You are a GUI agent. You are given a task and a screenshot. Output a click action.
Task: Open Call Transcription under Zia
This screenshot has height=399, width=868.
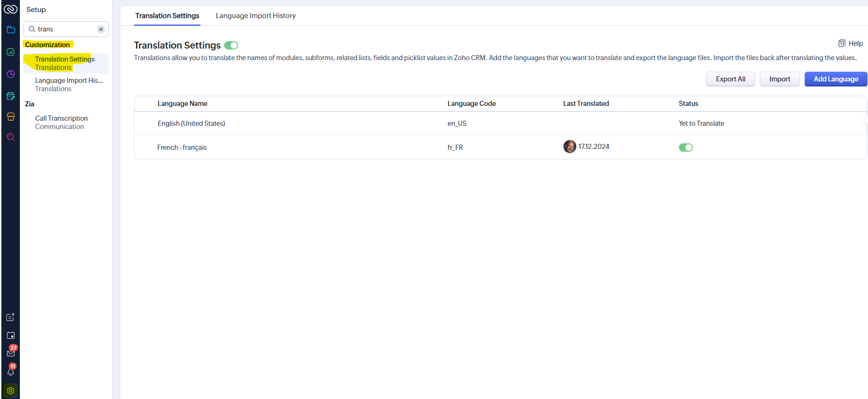coord(61,118)
